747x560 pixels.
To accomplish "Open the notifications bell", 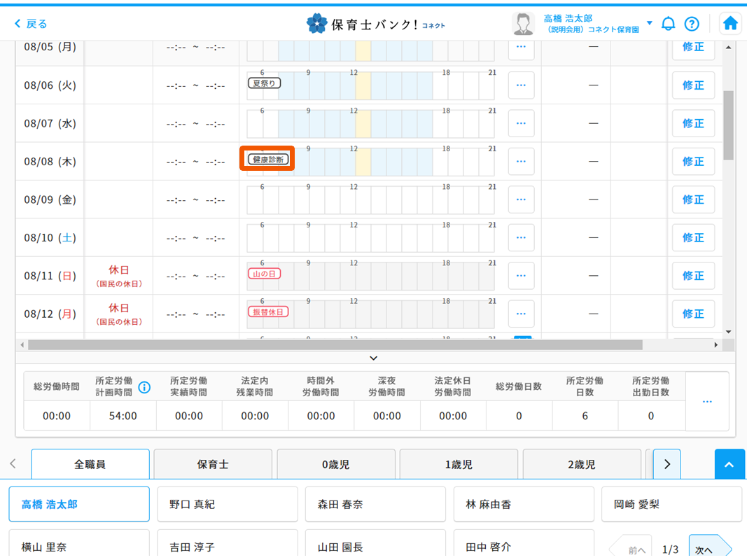I will 668,24.
